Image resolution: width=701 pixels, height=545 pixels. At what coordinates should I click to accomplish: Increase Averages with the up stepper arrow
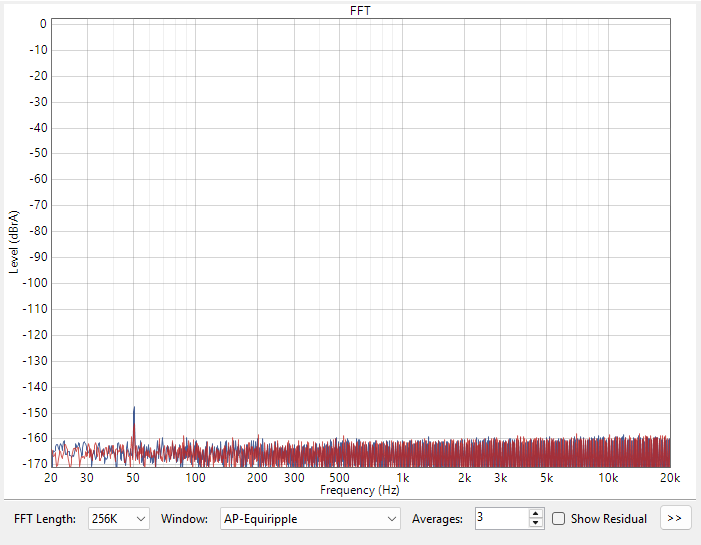coord(536,514)
